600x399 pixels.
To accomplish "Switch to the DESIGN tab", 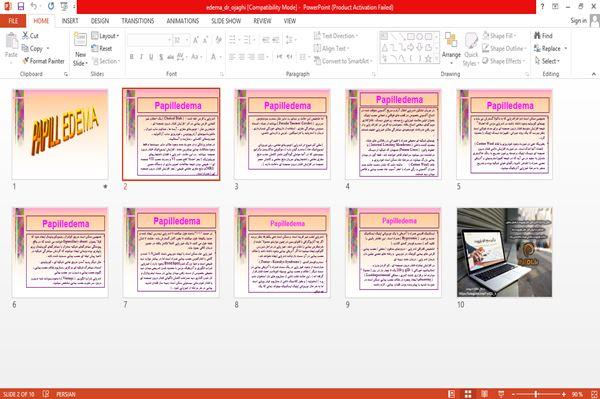I will (99, 21).
